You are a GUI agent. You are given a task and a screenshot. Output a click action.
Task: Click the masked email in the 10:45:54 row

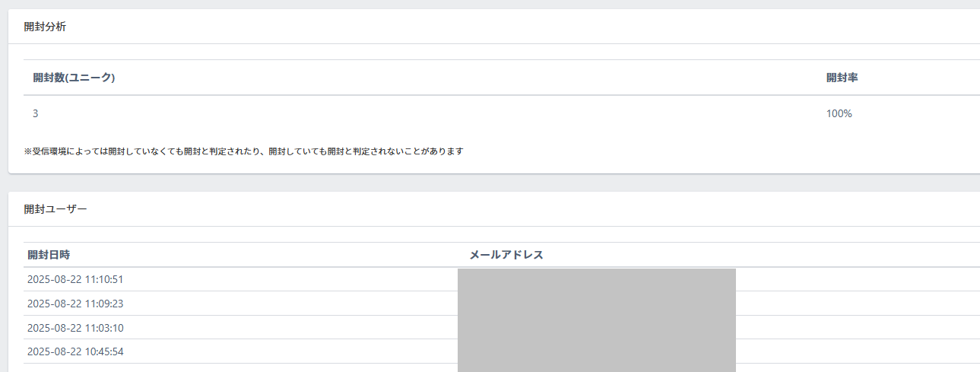click(596, 352)
